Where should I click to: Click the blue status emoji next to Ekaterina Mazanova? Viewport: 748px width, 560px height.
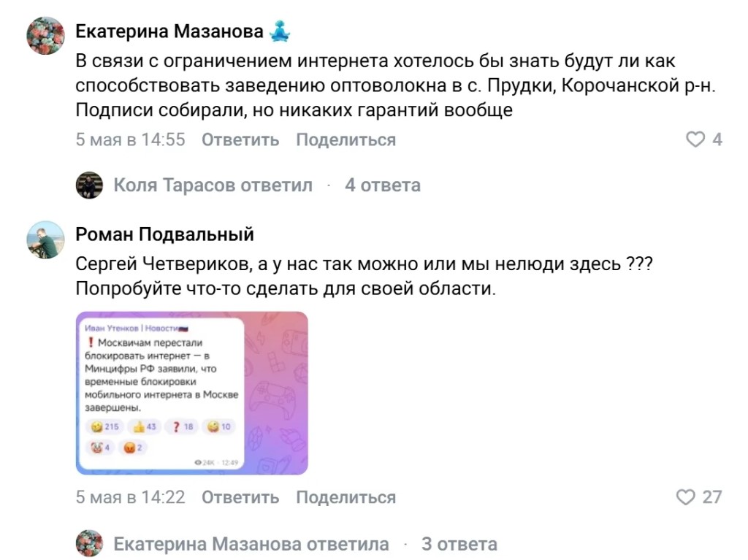pos(280,31)
